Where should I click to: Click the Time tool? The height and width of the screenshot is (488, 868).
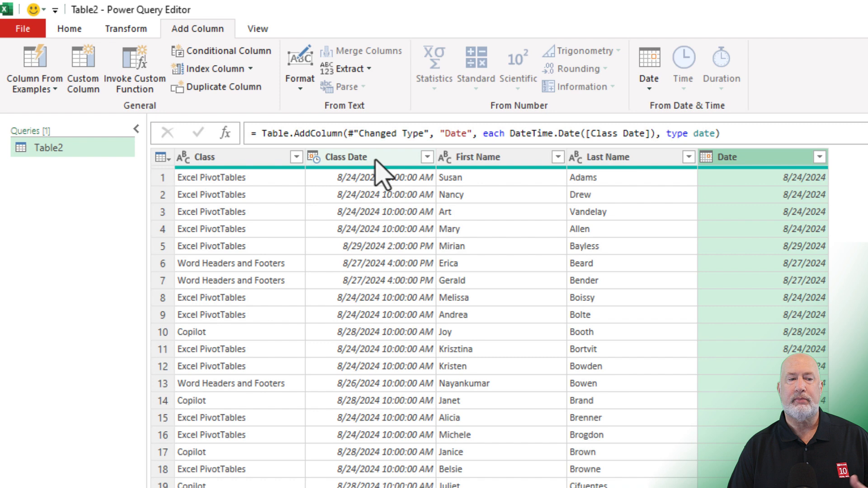683,69
